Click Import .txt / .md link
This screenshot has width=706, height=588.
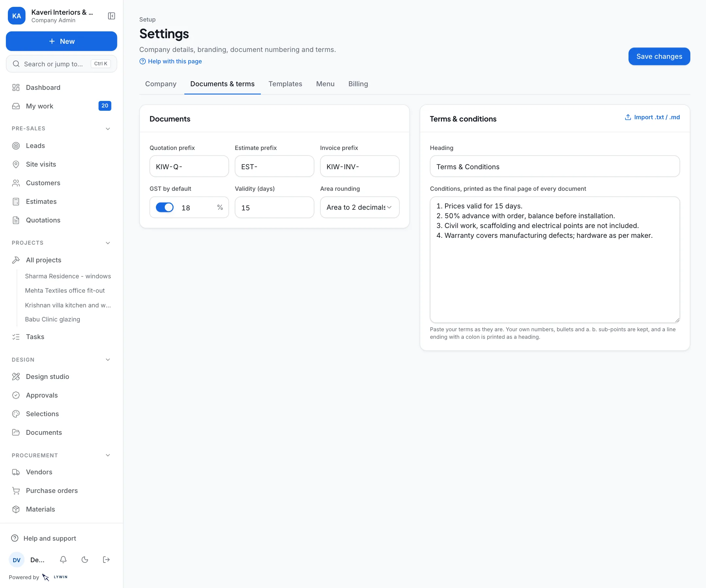[x=652, y=117]
